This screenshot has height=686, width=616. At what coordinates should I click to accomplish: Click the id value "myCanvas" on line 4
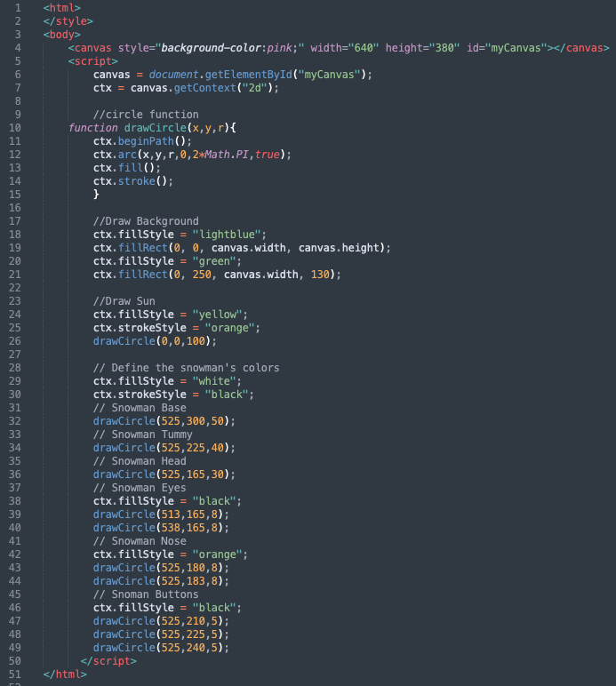coord(516,48)
